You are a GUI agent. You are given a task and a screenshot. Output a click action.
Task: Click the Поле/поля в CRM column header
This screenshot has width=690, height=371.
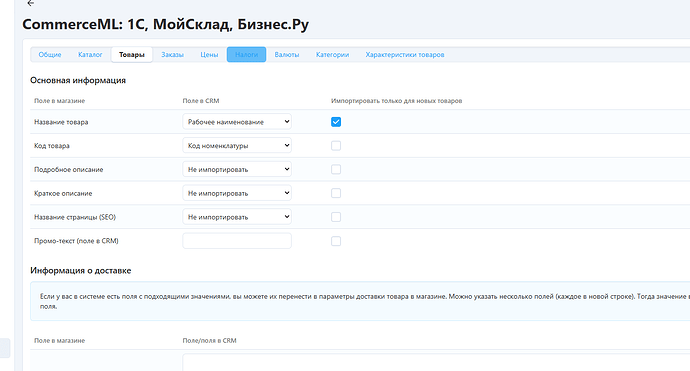209,340
